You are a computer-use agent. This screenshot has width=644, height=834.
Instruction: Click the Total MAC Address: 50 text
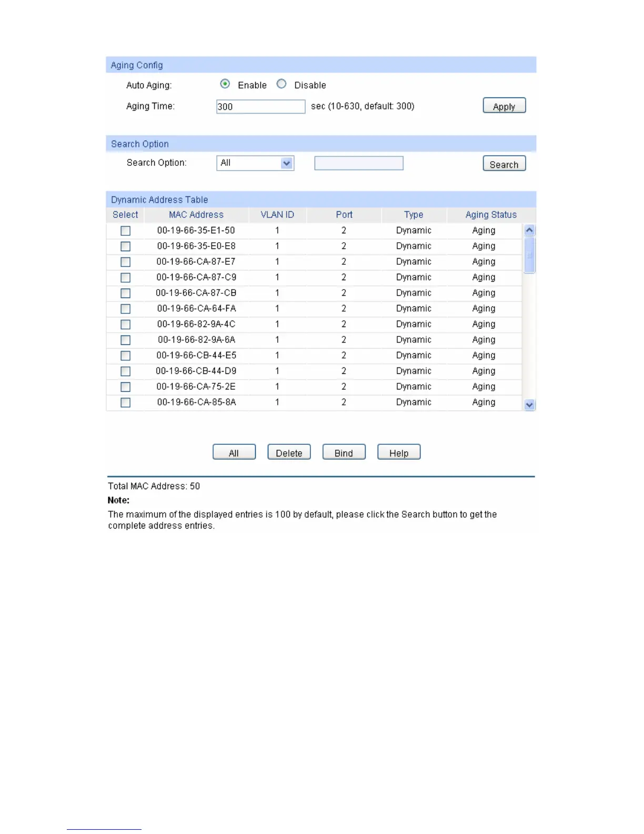pyautogui.click(x=154, y=486)
